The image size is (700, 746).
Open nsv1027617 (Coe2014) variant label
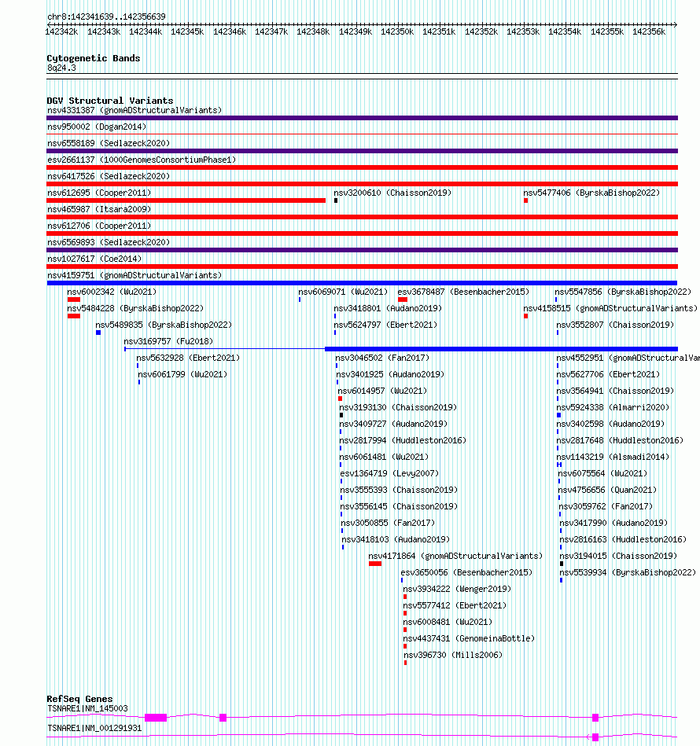pyautogui.click(x=94, y=259)
